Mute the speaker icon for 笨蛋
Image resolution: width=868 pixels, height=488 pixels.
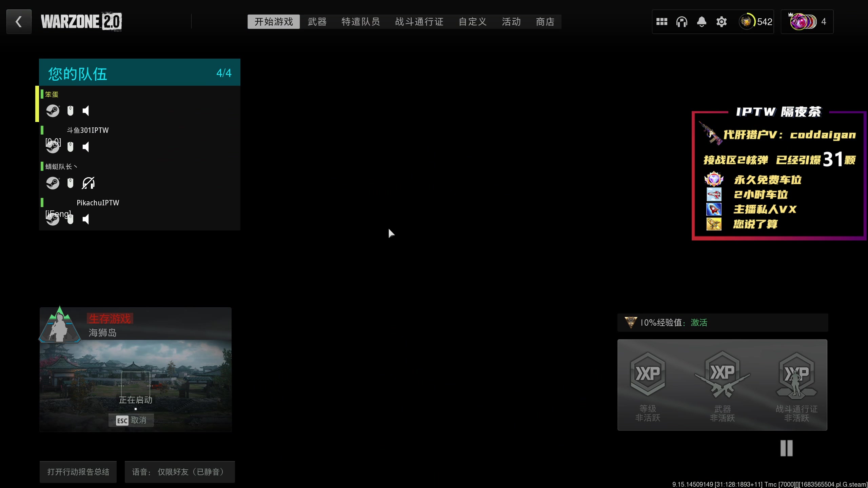point(86,111)
